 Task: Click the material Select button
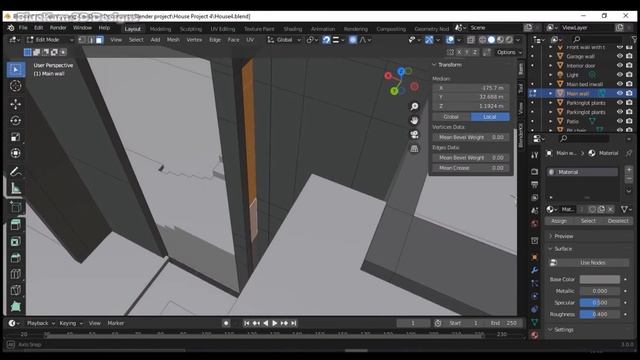[588, 221]
